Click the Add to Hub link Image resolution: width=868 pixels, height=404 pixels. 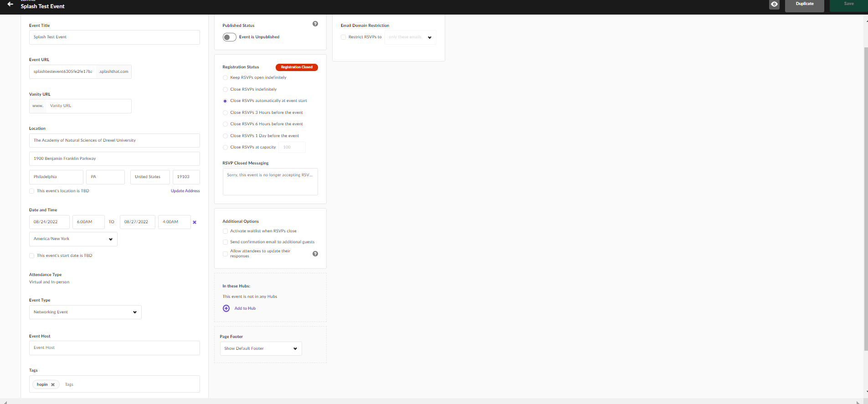[x=245, y=308]
